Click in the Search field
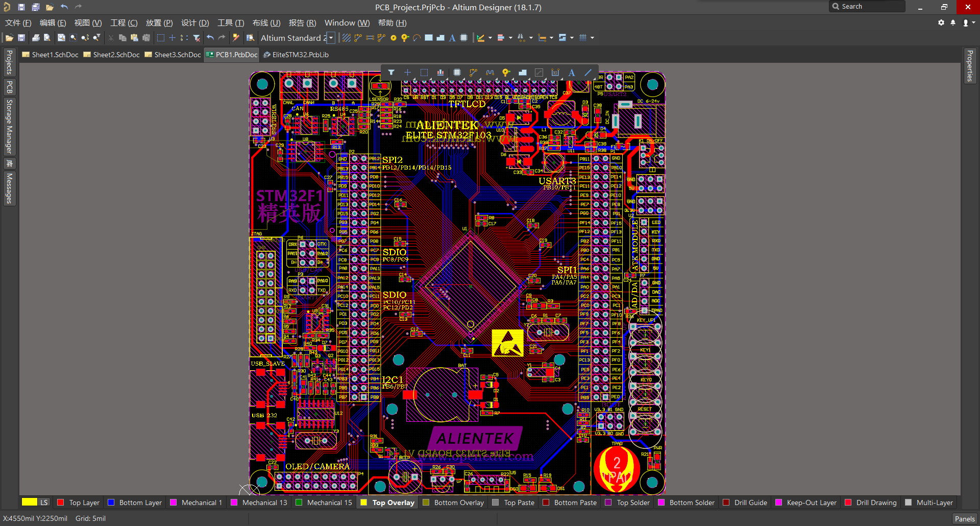Screen dimensions: 980x526 pos(868,7)
